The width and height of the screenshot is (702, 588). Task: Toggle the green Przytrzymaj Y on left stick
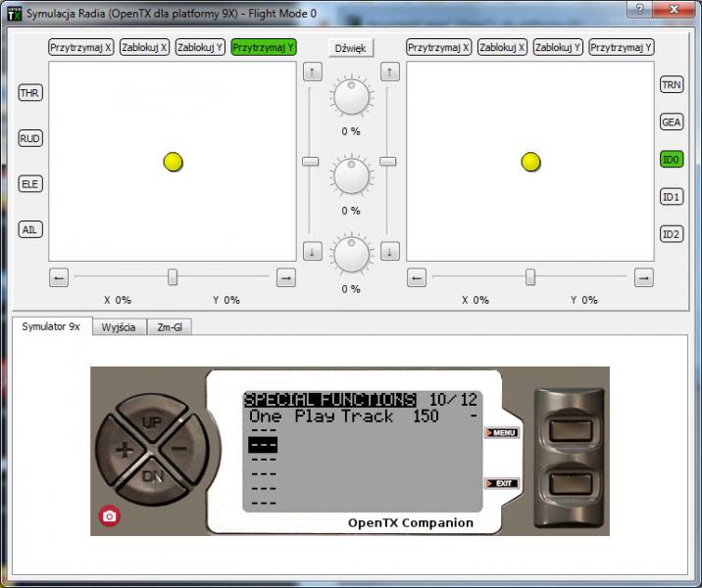coord(264,46)
